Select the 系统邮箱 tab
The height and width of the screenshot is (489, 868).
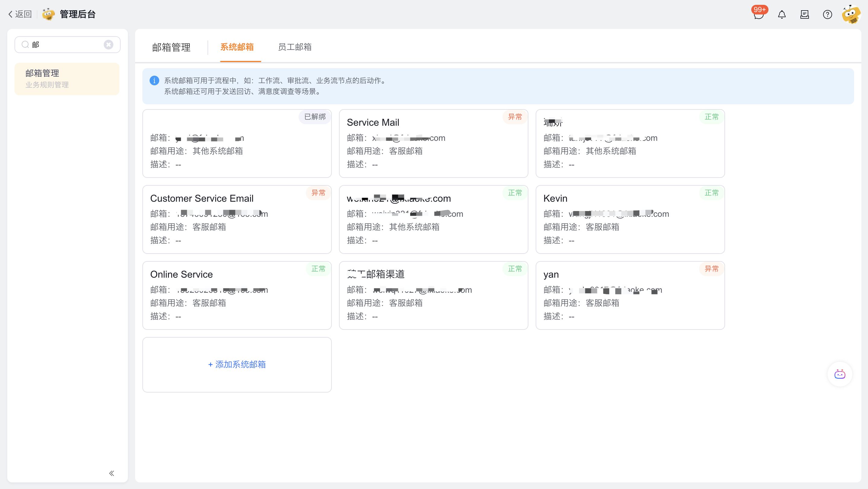click(x=237, y=47)
